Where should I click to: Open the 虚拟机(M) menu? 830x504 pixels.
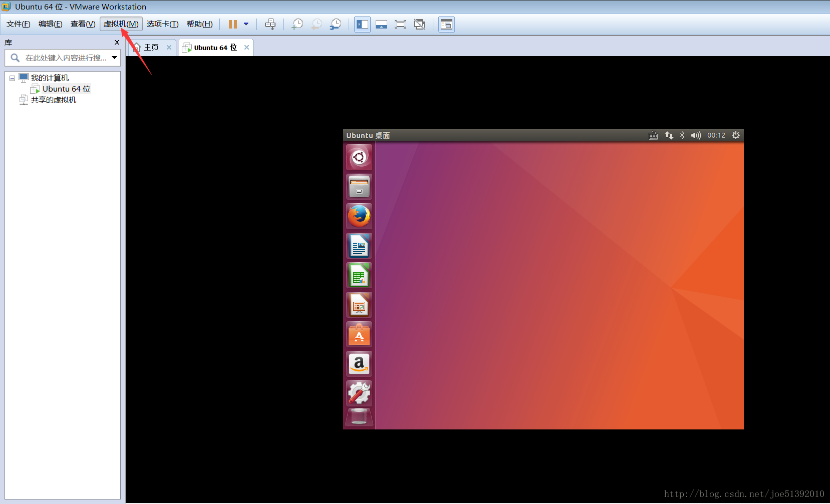[x=121, y=24]
